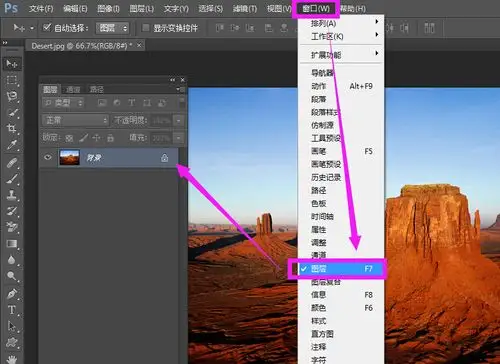This screenshot has height=364, width=500.
Task: Expand the 工作区(K) submenu
Action: 341,36
